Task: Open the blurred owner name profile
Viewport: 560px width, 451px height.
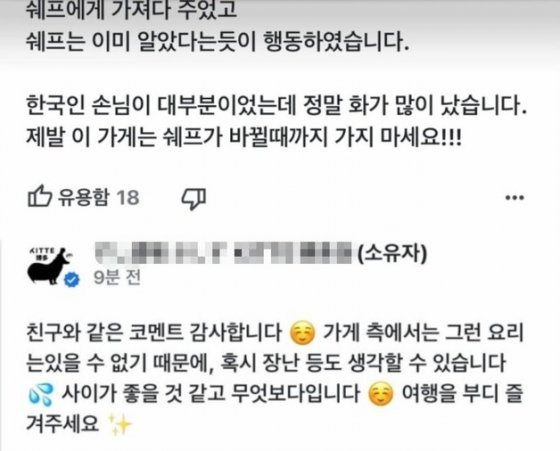Action: click(224, 253)
